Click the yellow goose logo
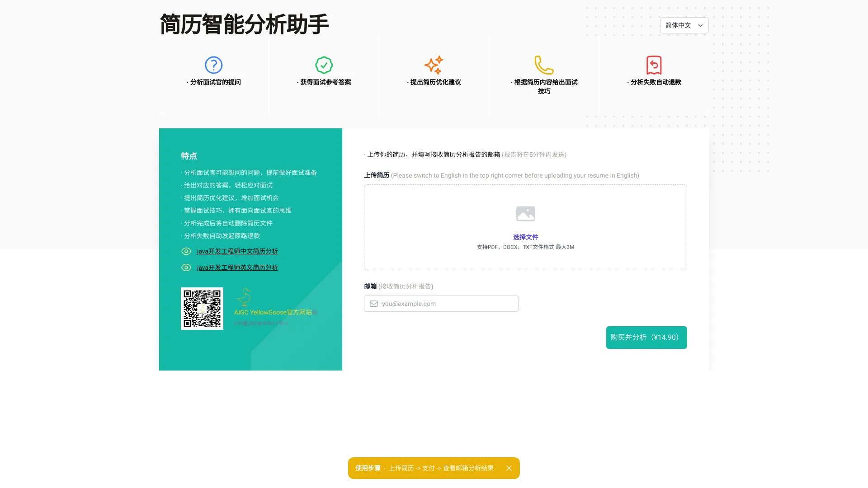Viewport: 868px width, 488px height. click(x=244, y=297)
